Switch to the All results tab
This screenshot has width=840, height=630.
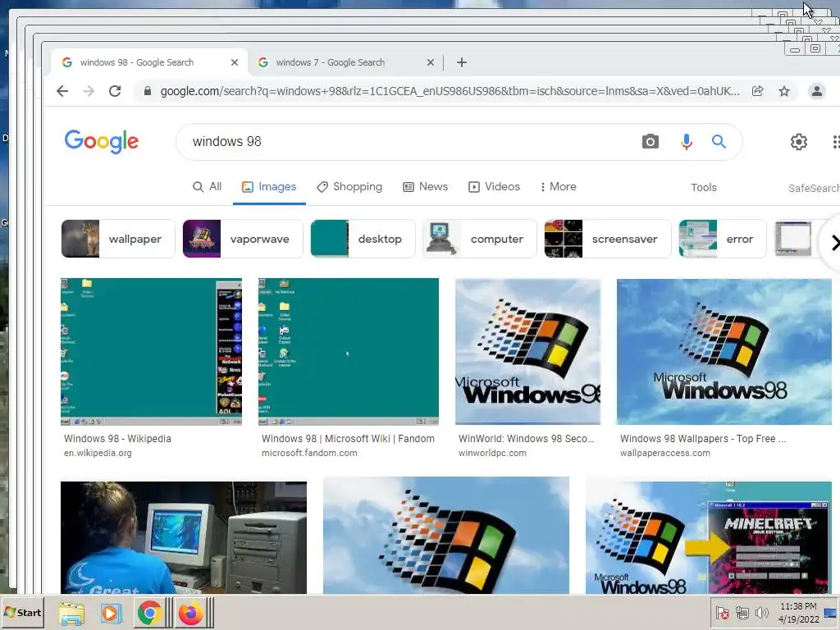207,186
